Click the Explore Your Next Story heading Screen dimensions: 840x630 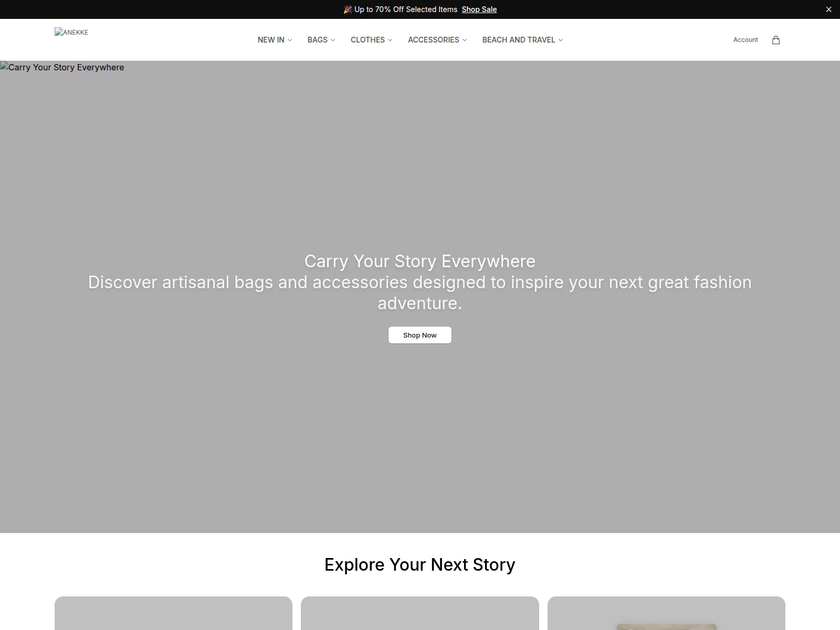(x=420, y=564)
